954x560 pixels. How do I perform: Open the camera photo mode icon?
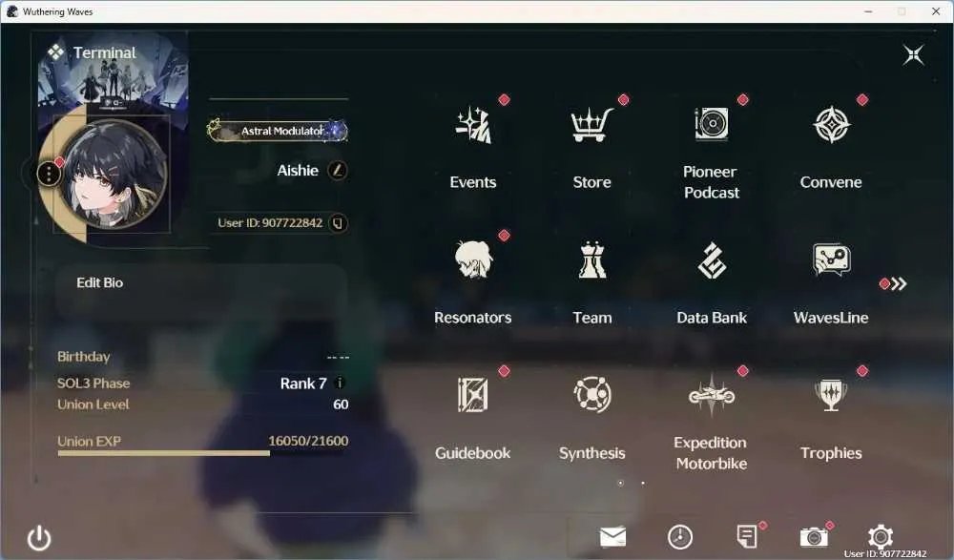[x=814, y=537]
